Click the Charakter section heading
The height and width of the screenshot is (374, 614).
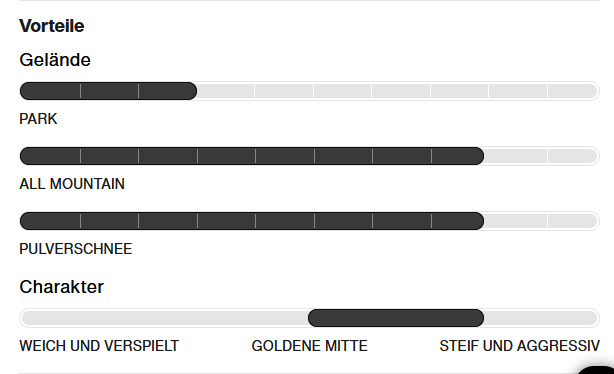click(61, 287)
